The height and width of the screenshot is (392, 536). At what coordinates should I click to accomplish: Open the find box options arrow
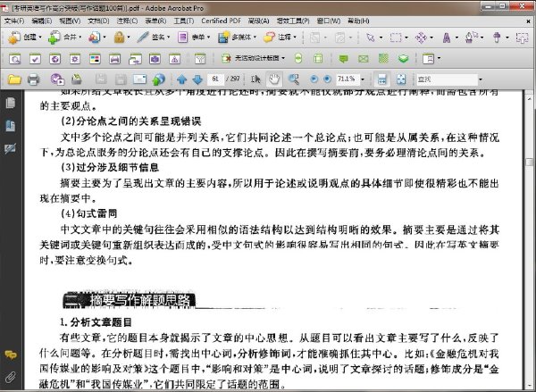coord(481,79)
